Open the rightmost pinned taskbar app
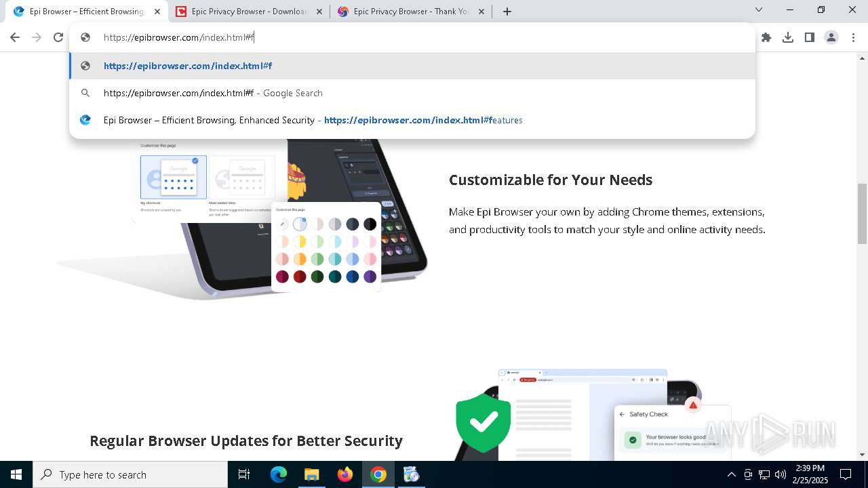868x488 pixels. point(411,474)
